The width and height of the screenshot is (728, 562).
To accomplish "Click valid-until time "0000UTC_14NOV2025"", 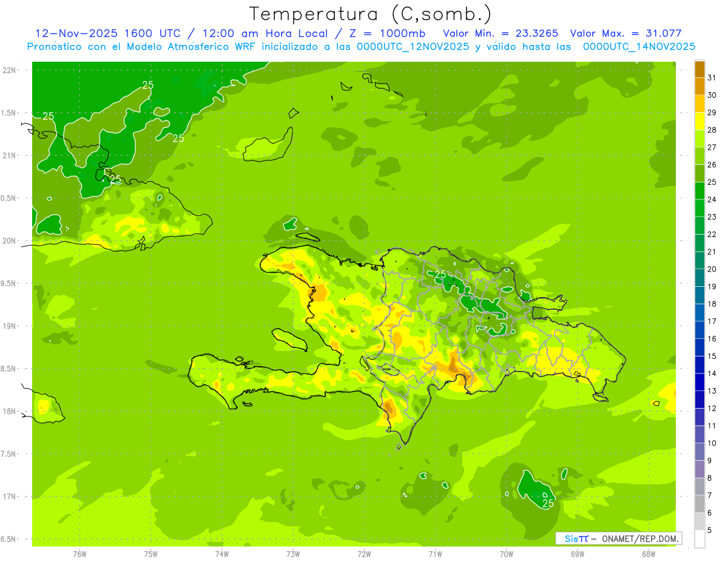I will 639,47.
